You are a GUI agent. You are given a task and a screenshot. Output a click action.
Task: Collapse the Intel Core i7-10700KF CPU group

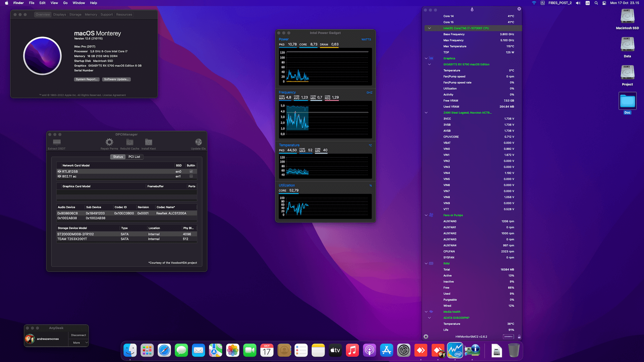coord(429,28)
